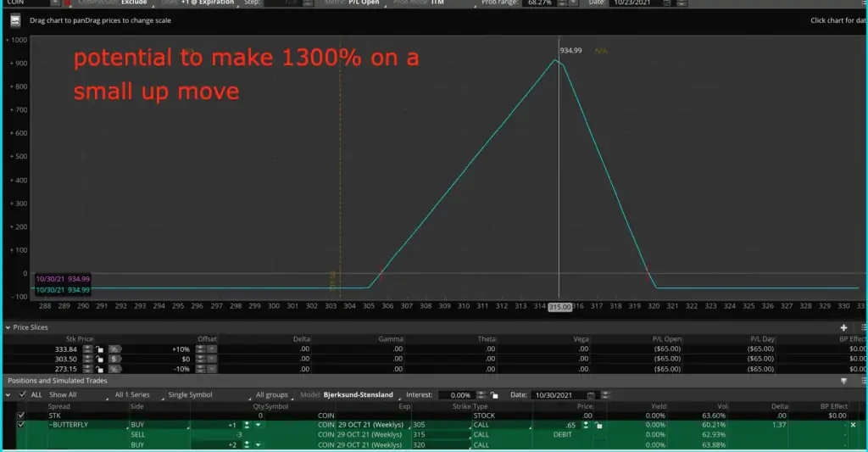
Task: Open the Positions and Simulated Trades filter triangle
Action: coord(843,381)
